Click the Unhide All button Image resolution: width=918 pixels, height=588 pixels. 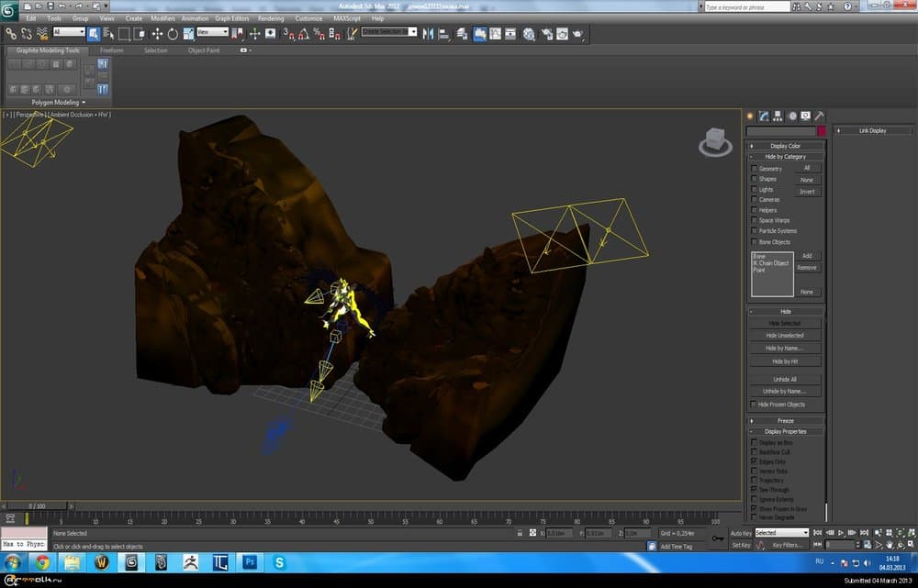(x=784, y=379)
